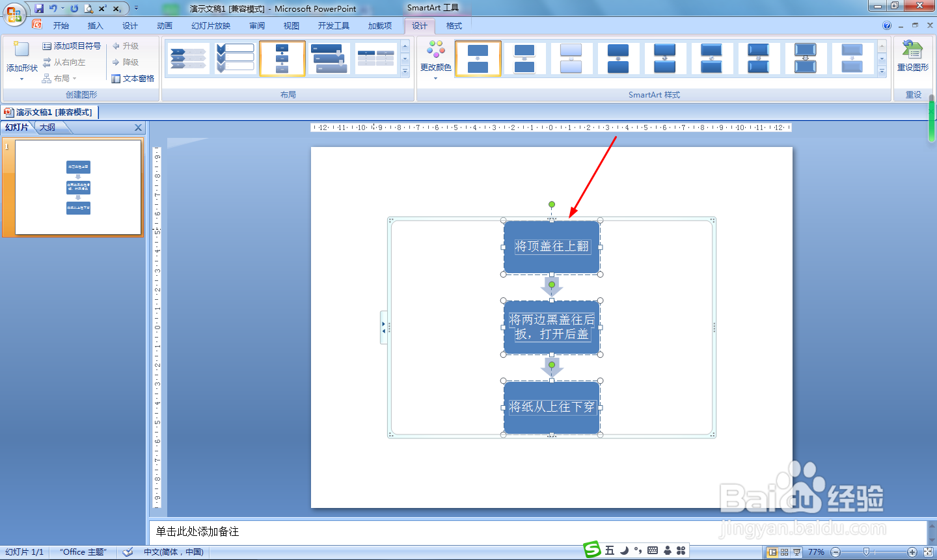Click language 中文(简体，中国) in status bar

coord(174,552)
